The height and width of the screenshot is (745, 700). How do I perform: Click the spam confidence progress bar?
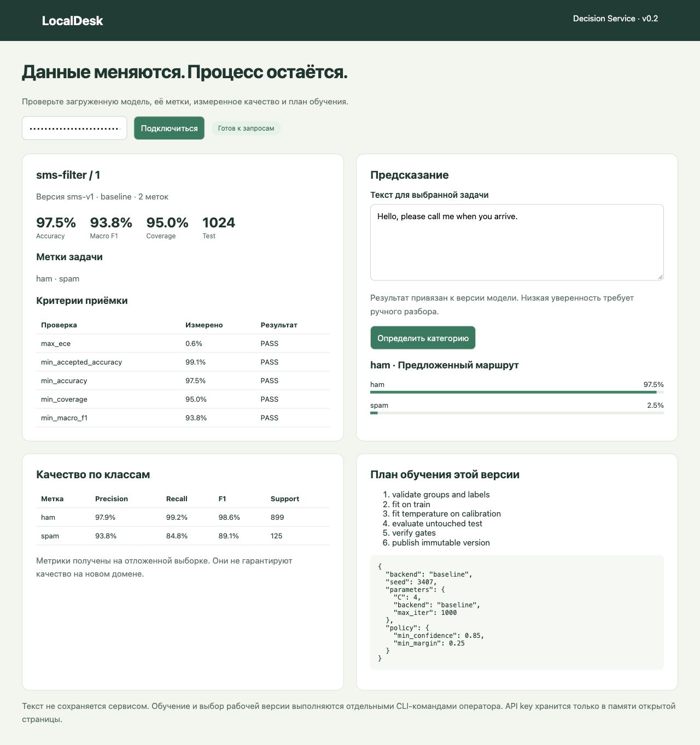(x=517, y=413)
